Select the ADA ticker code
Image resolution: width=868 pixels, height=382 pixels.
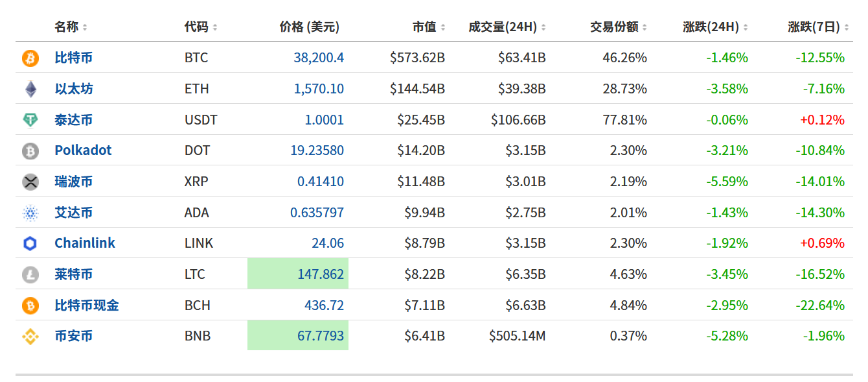point(198,213)
